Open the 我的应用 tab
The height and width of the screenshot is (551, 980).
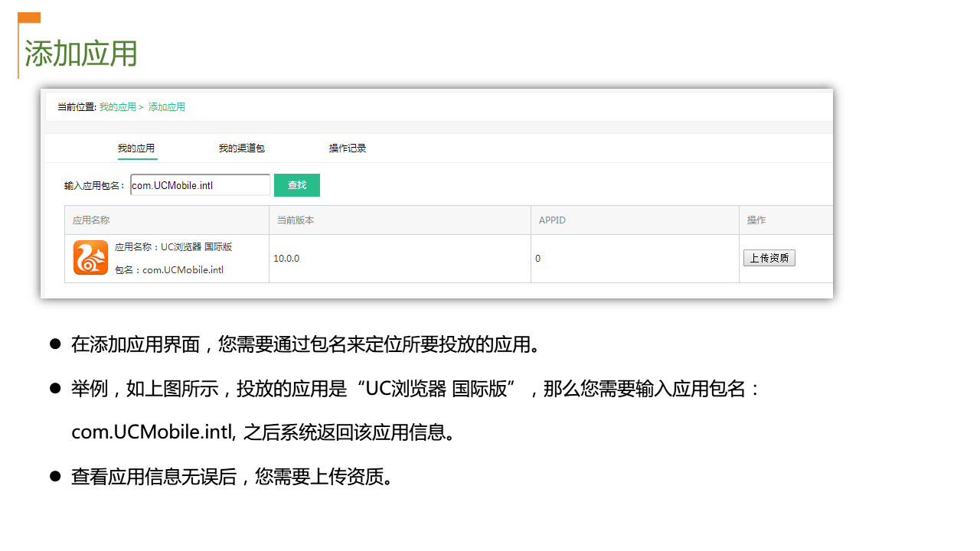[x=136, y=148]
